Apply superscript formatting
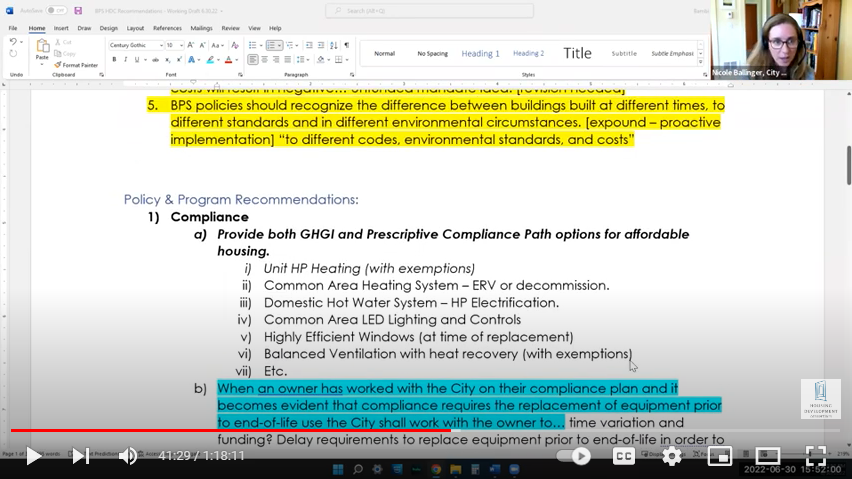This screenshot has height=479, width=852. tap(179, 60)
